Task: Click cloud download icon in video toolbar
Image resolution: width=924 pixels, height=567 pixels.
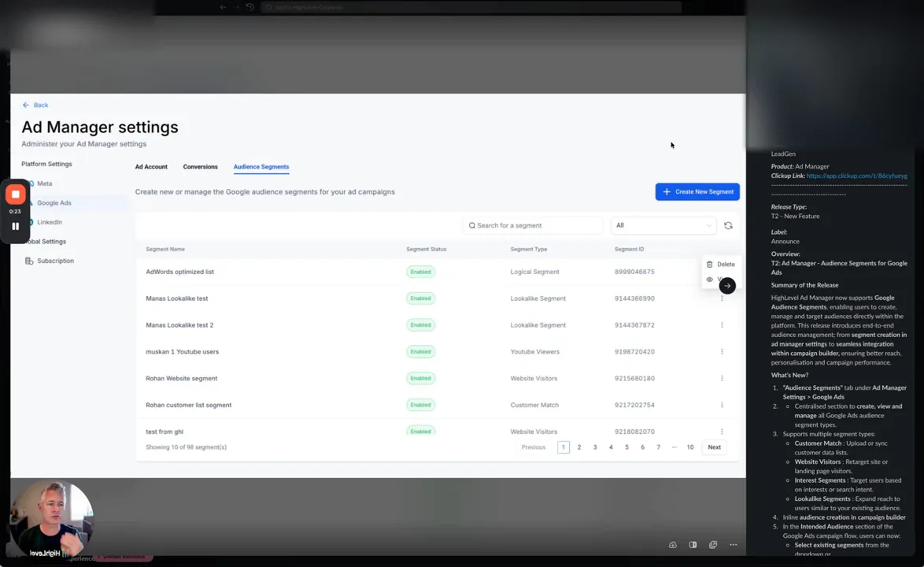Action: 672,545
